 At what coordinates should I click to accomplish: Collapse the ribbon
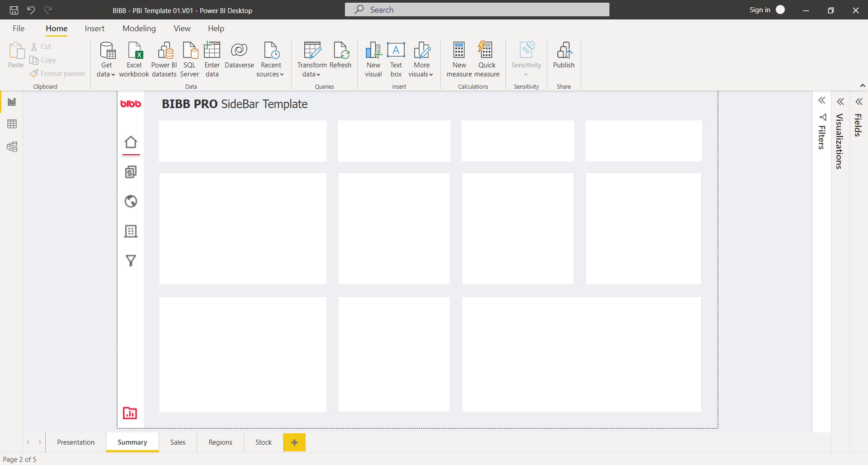click(x=862, y=85)
